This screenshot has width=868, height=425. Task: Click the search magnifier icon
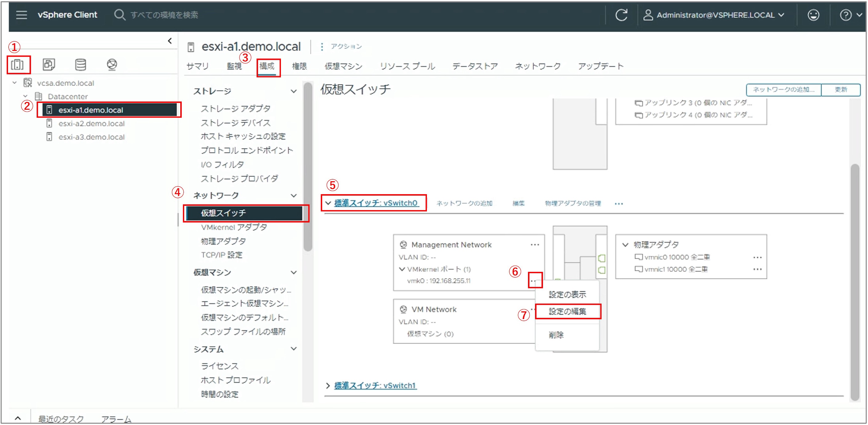(x=119, y=15)
